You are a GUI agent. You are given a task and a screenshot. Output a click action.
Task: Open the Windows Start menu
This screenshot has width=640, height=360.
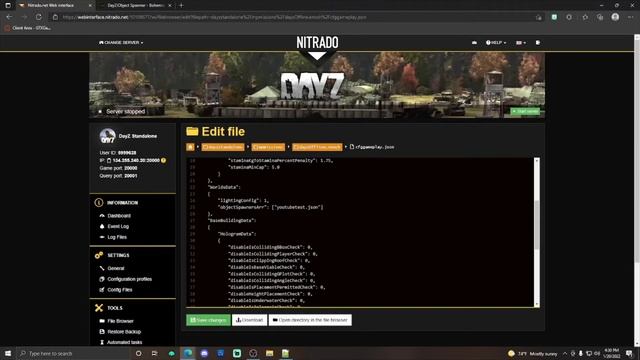point(8,353)
